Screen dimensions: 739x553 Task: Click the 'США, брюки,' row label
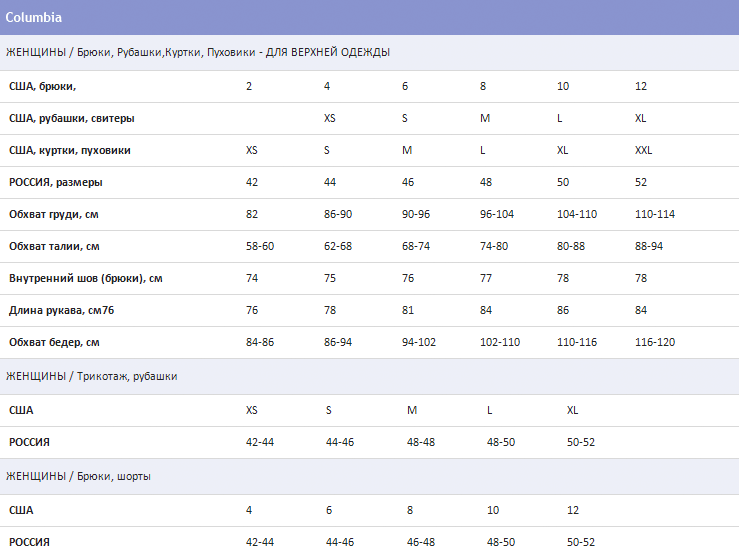[42, 86]
